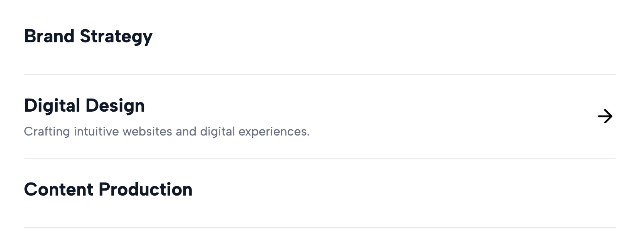This screenshot has width=644, height=231.
Task: Select the word "Design" in second heading
Action: (115, 106)
